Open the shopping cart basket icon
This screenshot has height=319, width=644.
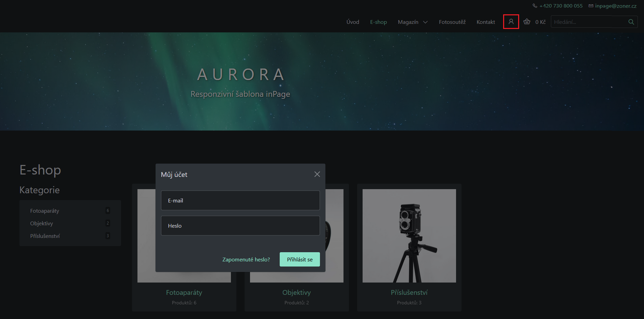[x=527, y=22]
